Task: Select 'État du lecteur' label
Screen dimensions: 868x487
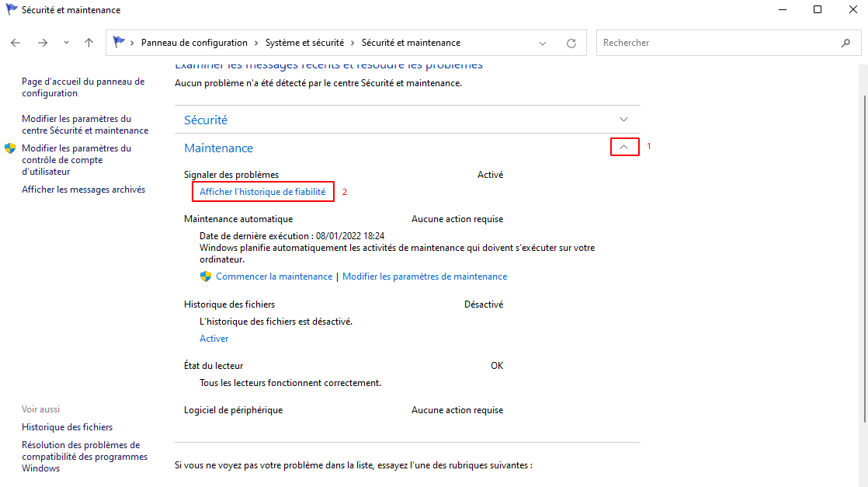Action: tap(214, 366)
